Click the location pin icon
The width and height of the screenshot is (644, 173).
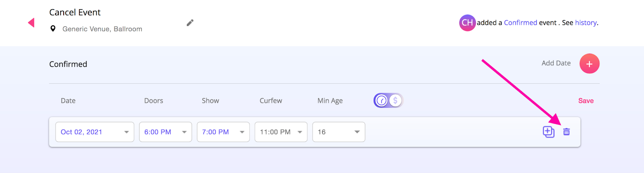[53, 29]
